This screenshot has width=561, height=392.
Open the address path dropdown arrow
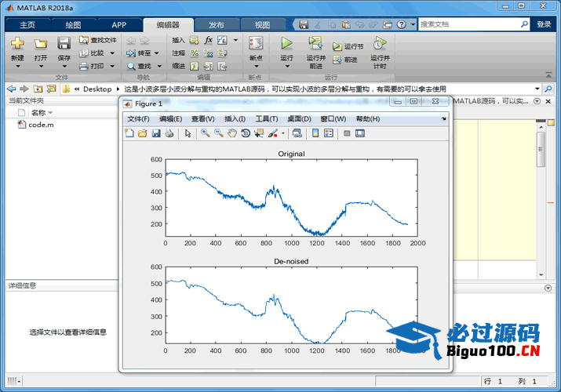[537, 89]
